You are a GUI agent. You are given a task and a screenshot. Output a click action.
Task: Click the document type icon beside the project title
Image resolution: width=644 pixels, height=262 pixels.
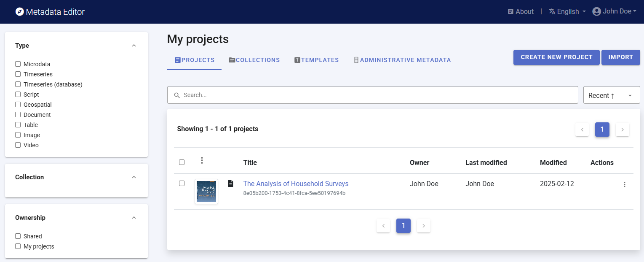tap(230, 184)
